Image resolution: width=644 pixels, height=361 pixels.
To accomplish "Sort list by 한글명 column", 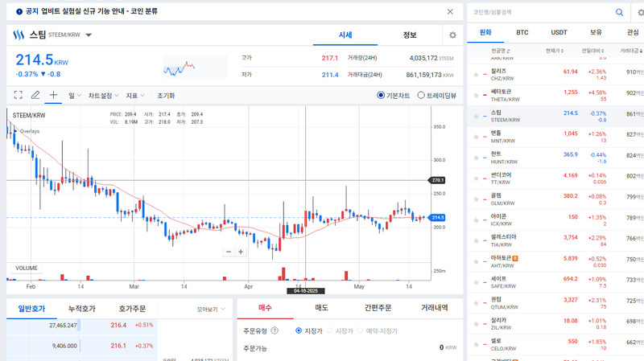I will click(x=500, y=51).
